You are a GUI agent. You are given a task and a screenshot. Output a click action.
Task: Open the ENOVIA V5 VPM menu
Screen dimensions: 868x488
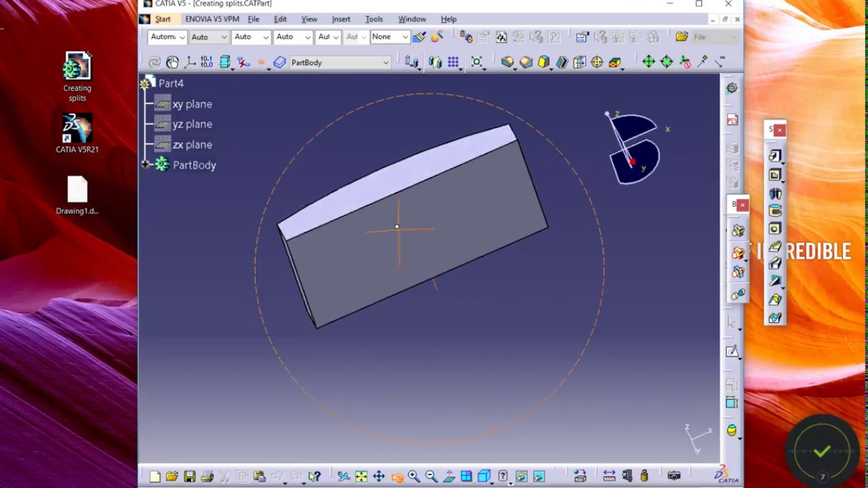[212, 19]
